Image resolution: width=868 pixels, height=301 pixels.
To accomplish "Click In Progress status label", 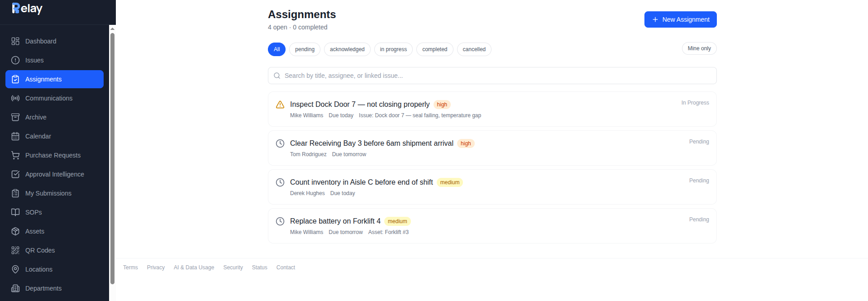I will 695,103.
